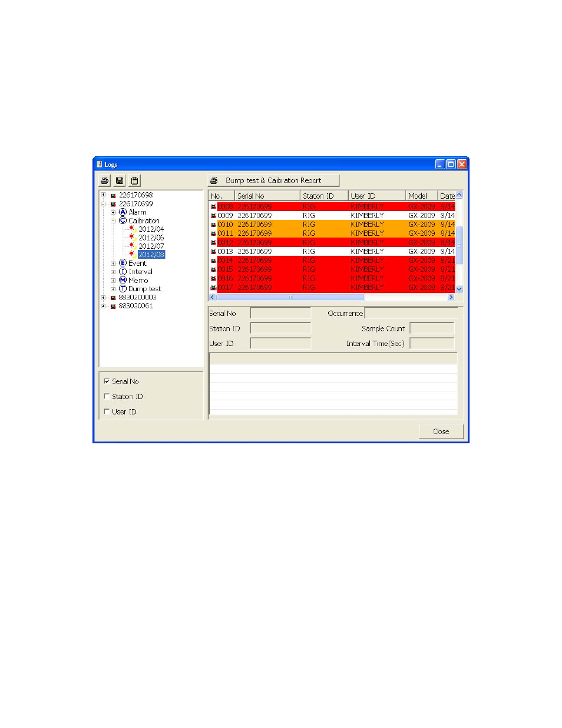Image resolution: width=562 pixels, height=728 pixels.
Task: Click the clipboard copy icon
Action: [x=134, y=180]
